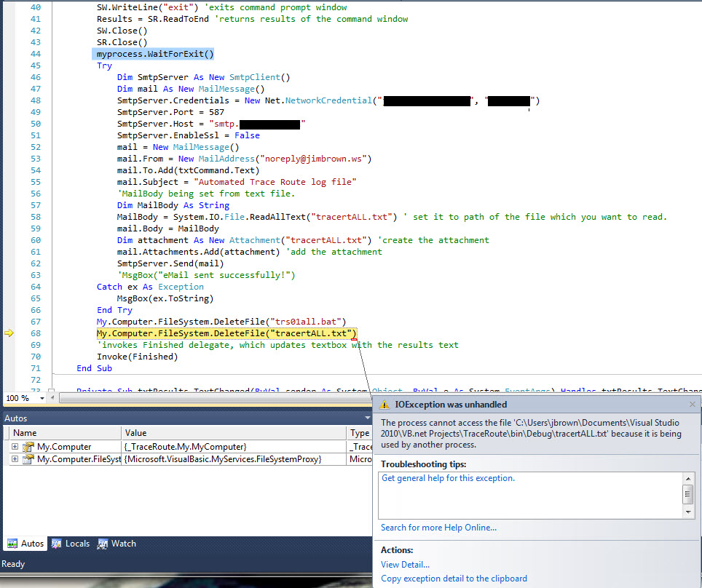Screen dimensions: 702x588
Task: Open 'Get general help for this exception' link
Action: click(448, 478)
